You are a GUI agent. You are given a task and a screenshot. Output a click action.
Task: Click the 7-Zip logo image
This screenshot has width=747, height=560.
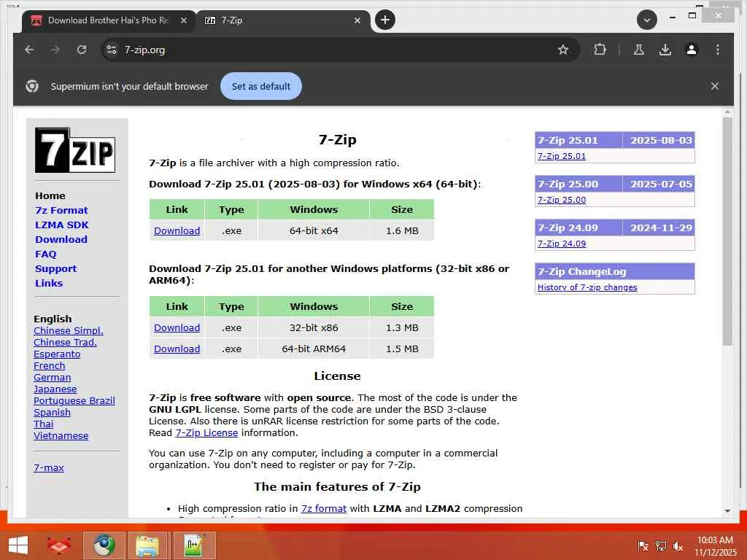(x=75, y=150)
